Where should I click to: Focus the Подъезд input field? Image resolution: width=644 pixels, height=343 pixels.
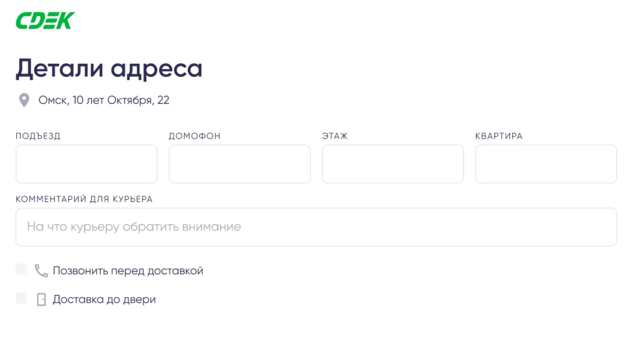[x=86, y=164]
